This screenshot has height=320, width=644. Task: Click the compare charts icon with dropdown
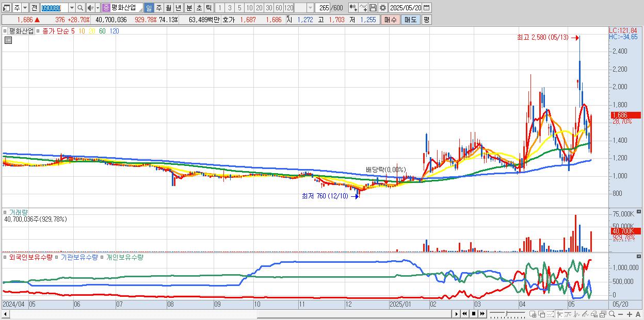pyautogui.click(x=353, y=8)
